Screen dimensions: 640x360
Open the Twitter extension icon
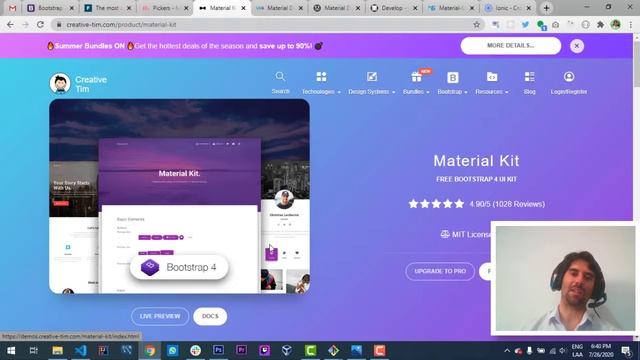pyautogui.click(x=525, y=24)
